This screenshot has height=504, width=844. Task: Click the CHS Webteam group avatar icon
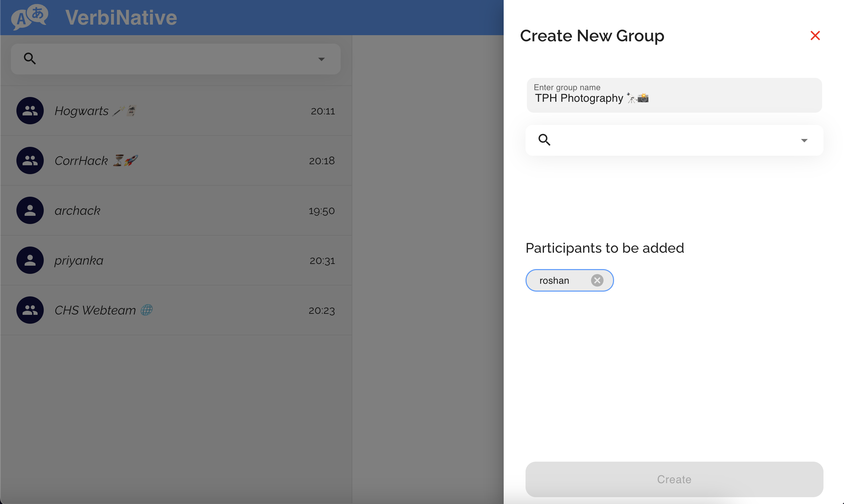(30, 310)
